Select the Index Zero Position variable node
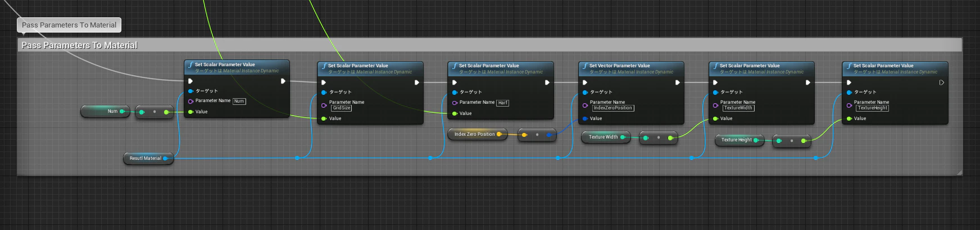Image resolution: width=980 pixels, height=230 pixels. click(477, 134)
